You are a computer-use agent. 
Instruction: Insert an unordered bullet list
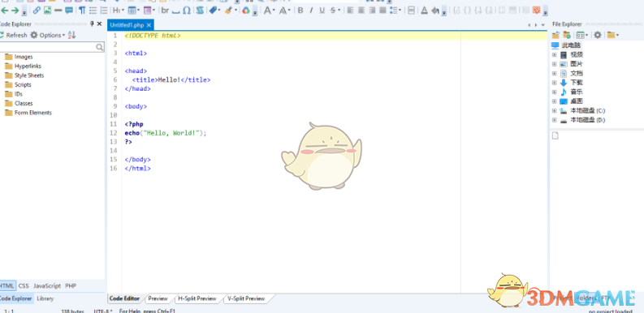pos(93,11)
